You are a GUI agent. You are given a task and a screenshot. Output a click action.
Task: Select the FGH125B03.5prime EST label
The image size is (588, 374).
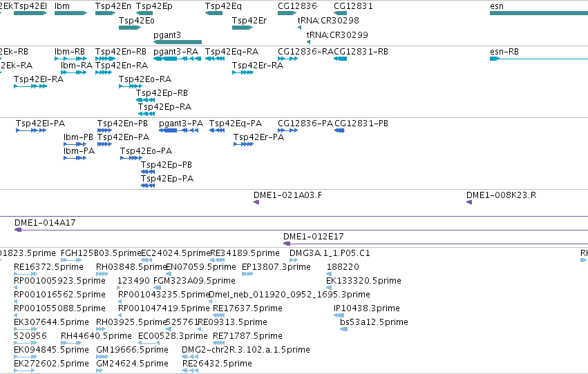click(x=101, y=253)
